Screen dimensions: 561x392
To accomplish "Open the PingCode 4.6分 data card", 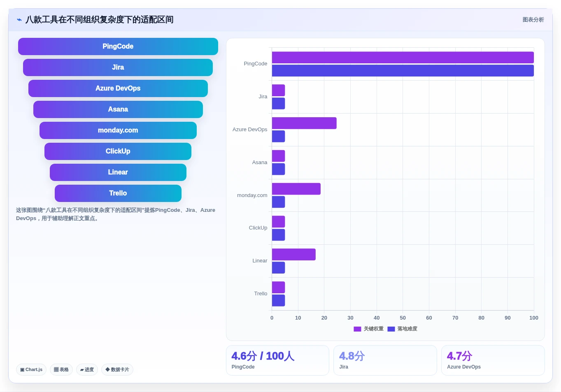I will pos(277,360).
